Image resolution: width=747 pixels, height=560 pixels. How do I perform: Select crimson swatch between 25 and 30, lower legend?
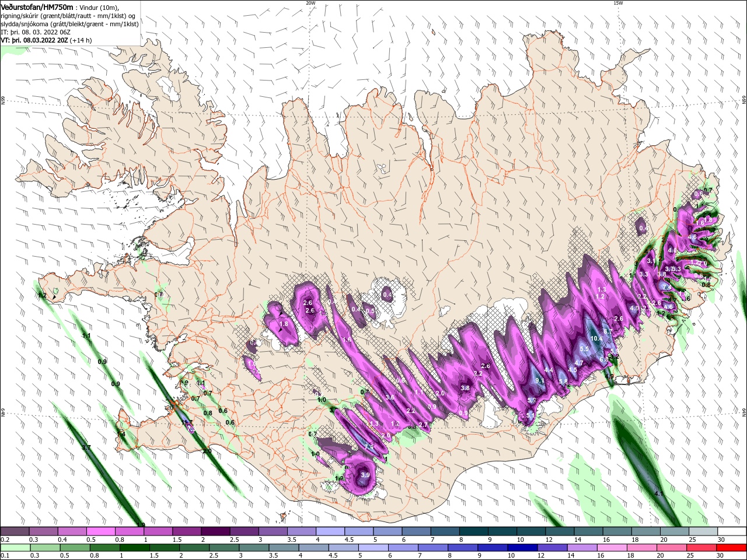[x=702, y=547]
